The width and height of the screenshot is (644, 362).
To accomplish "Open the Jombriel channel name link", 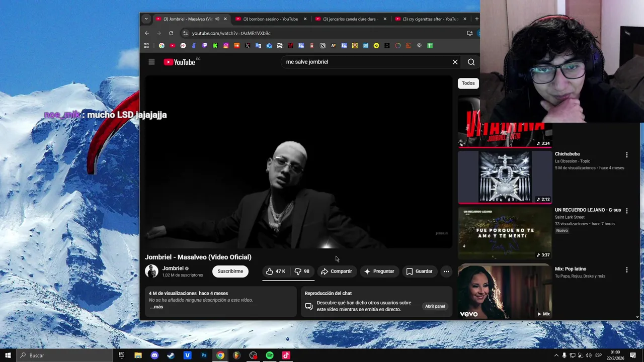I will point(173,268).
